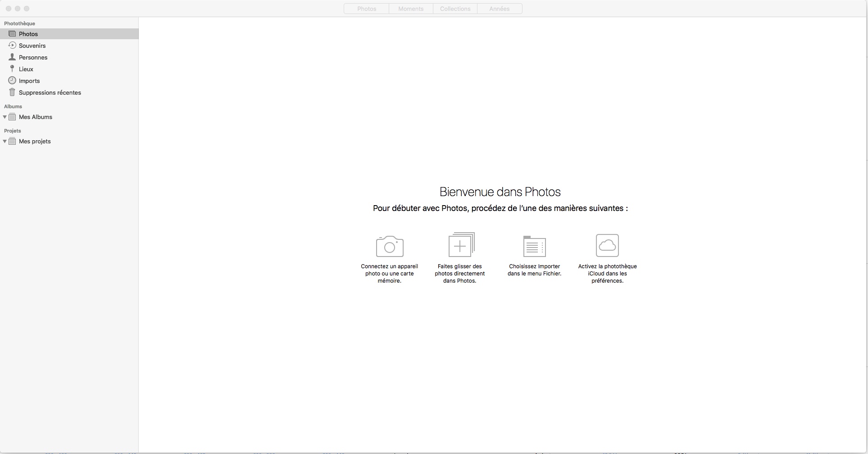The width and height of the screenshot is (868, 454).
Task: Click the Suppressions récentes trash icon
Action: (12, 92)
